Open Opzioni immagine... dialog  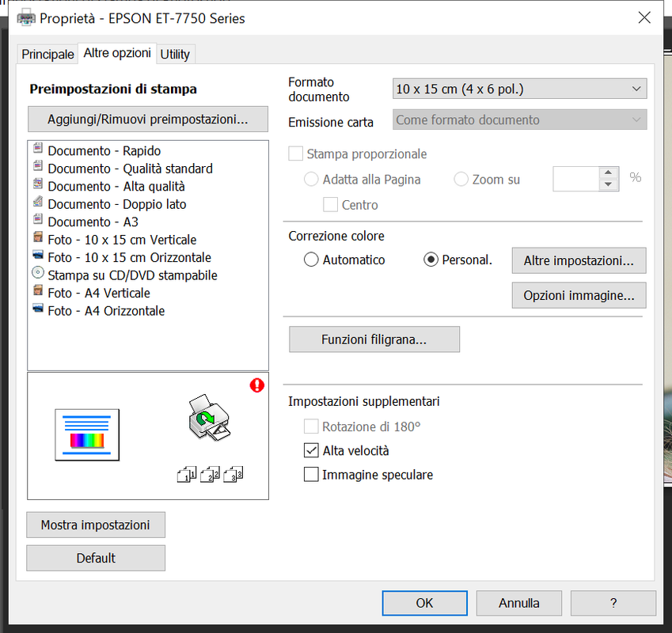[x=579, y=295]
